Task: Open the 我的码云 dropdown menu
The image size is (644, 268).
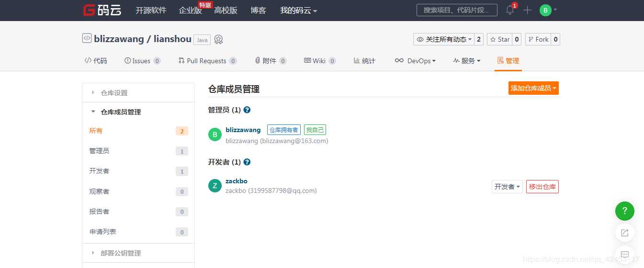Action: pos(298,11)
